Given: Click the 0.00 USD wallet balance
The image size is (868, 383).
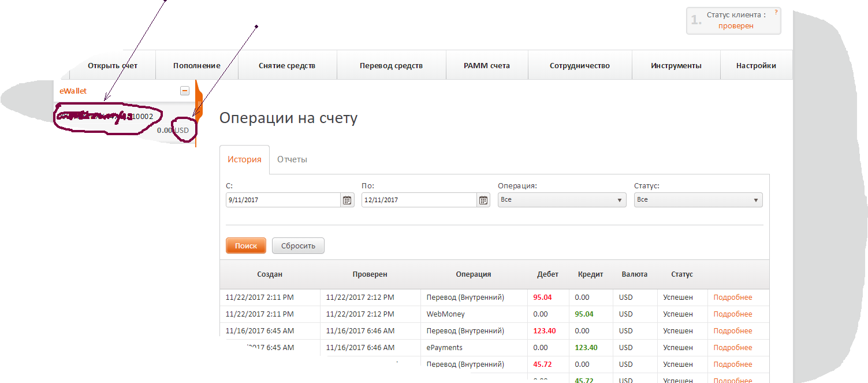Looking at the screenshot, I should (x=173, y=131).
